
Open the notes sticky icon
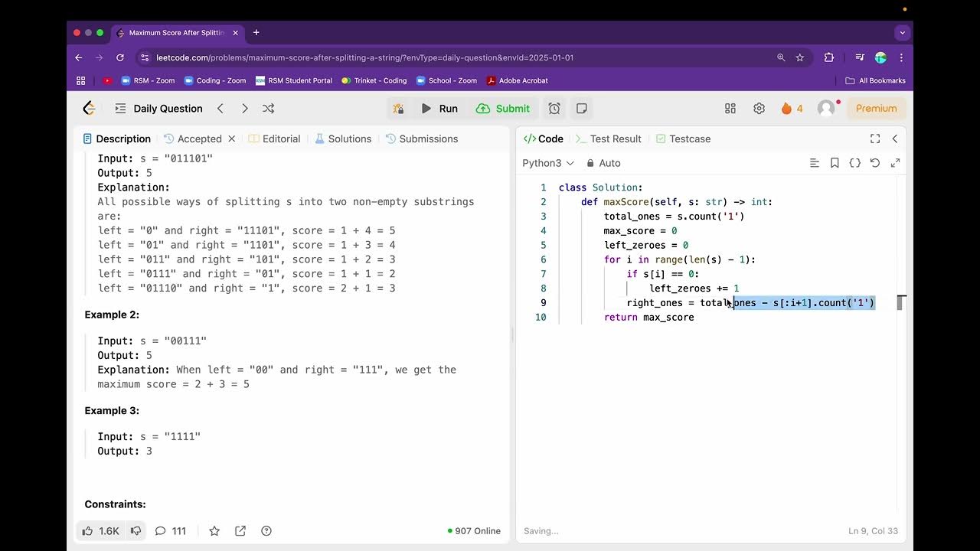[x=582, y=109]
